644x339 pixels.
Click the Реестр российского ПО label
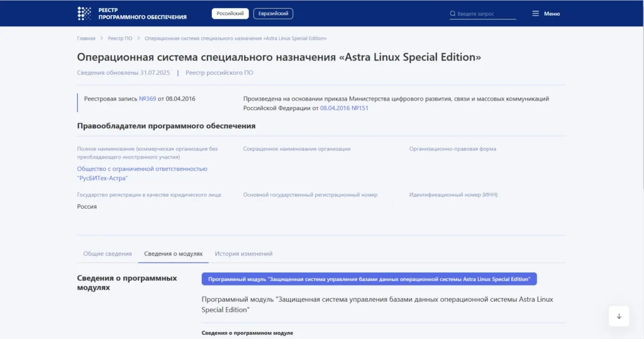tap(219, 73)
